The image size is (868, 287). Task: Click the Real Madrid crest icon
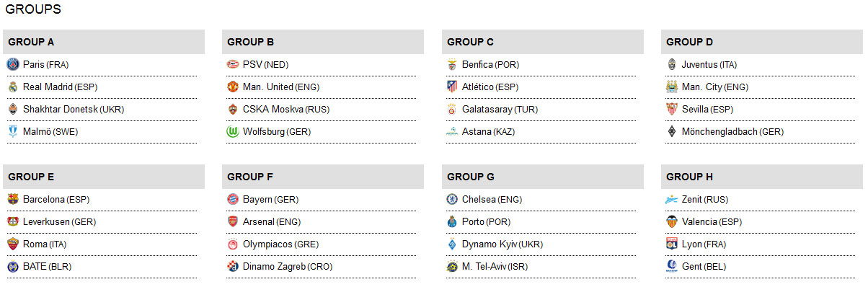coord(12,87)
